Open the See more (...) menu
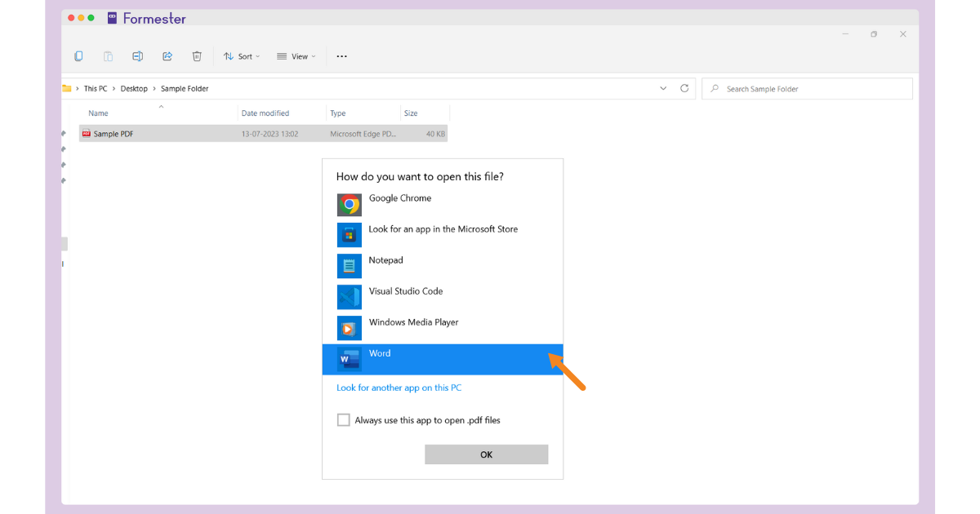The width and height of the screenshot is (980, 514). (341, 55)
